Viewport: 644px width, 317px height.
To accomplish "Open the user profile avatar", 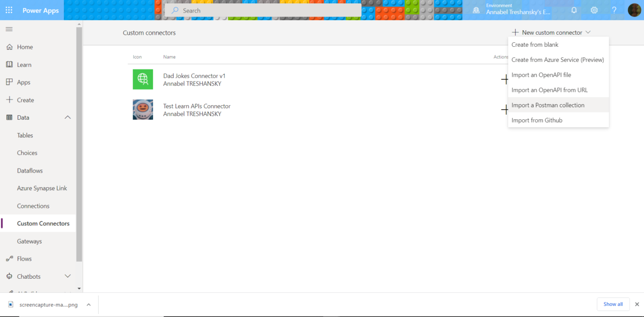I will click(x=634, y=10).
